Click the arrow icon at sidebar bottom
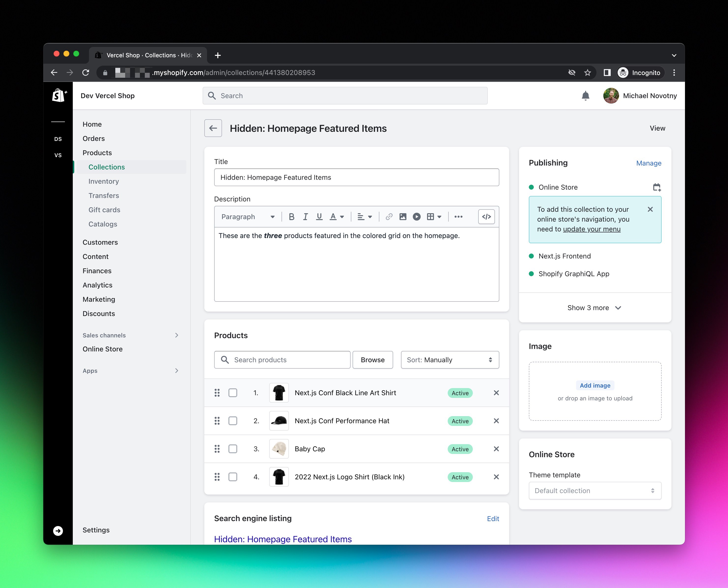 [x=58, y=531]
